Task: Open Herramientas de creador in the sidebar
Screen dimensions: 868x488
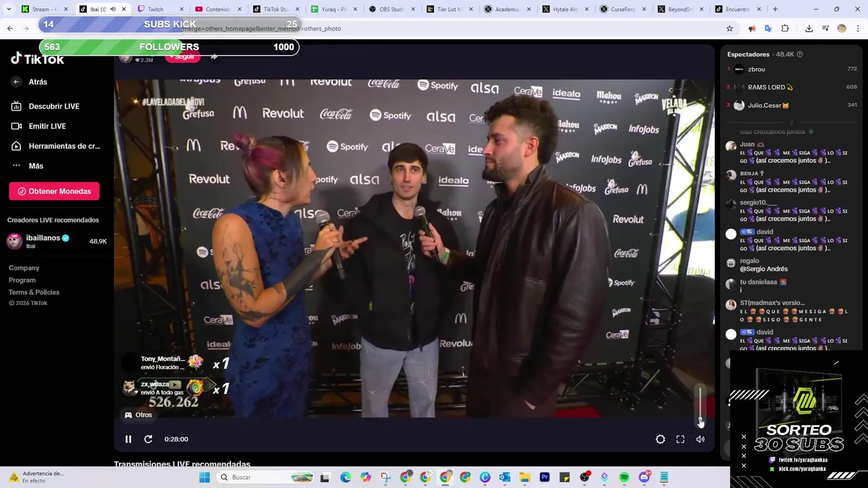Action: pyautogui.click(x=54, y=146)
